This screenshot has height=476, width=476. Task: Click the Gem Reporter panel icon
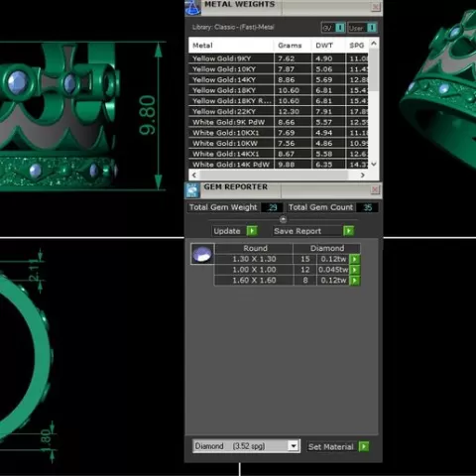point(192,190)
